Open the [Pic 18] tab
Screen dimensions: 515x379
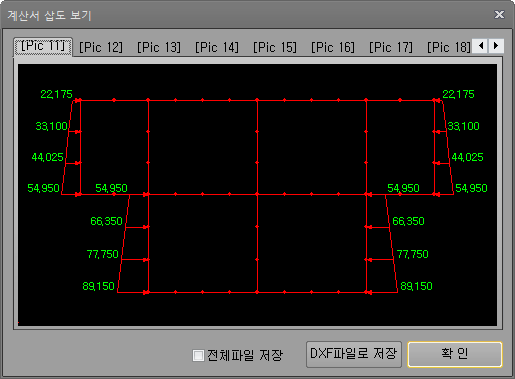(x=449, y=47)
